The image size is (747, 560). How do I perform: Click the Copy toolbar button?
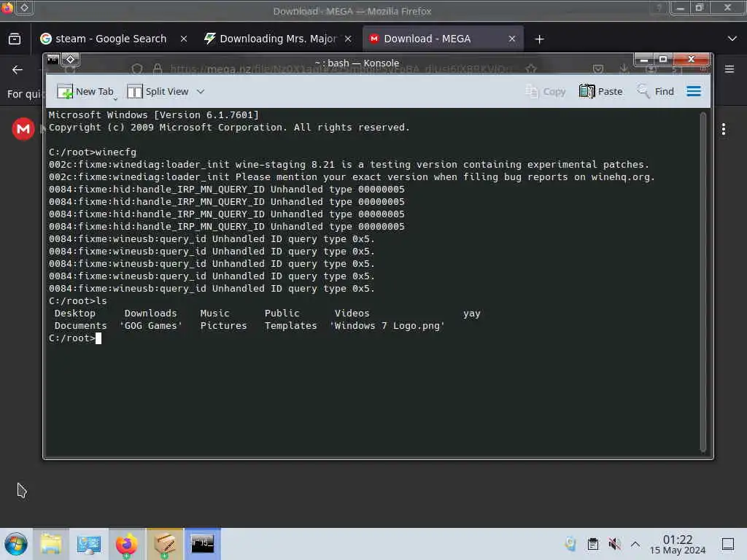pyautogui.click(x=546, y=91)
